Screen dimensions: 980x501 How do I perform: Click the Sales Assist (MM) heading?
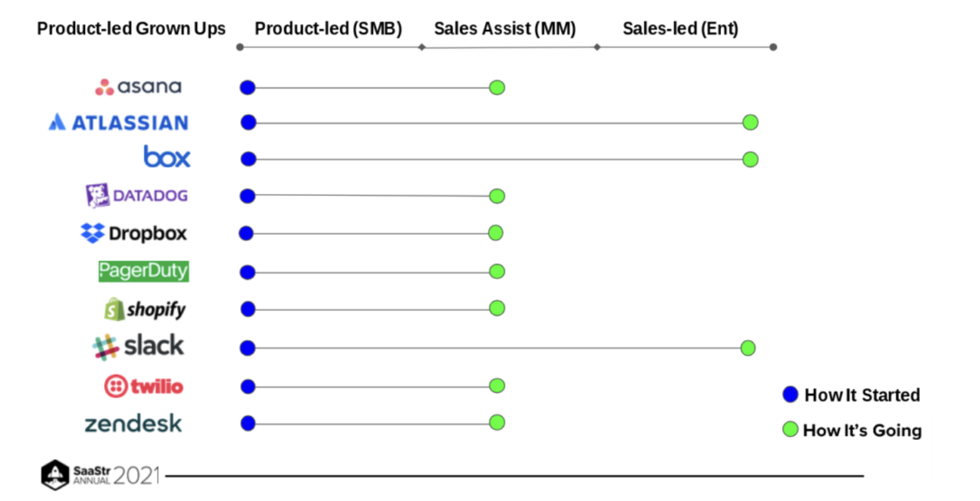coord(505,29)
